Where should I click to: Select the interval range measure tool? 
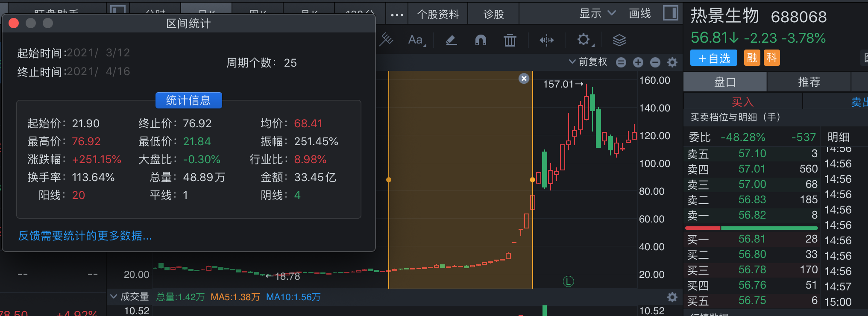click(546, 40)
